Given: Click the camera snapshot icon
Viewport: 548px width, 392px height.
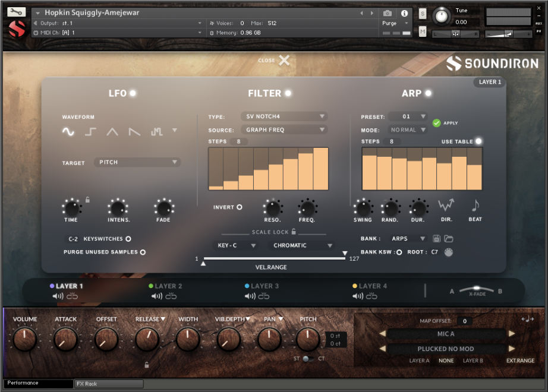Looking at the screenshot, I should [388, 13].
